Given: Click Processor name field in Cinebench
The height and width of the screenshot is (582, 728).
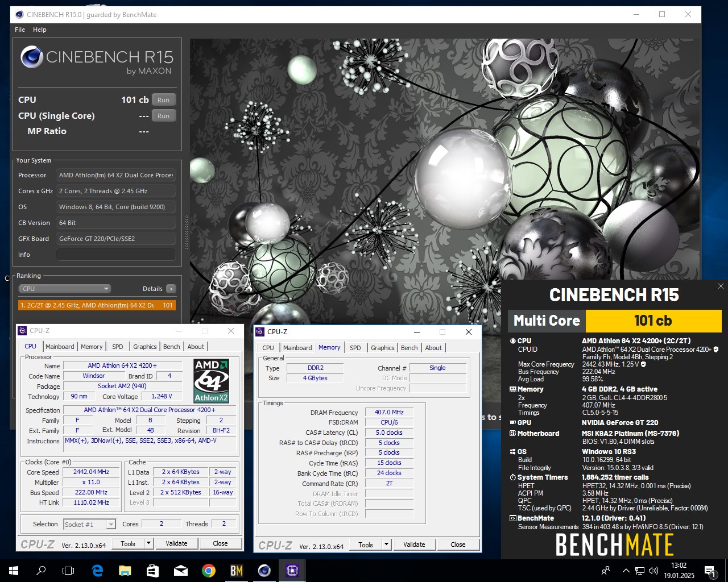Looking at the screenshot, I should tap(116, 175).
